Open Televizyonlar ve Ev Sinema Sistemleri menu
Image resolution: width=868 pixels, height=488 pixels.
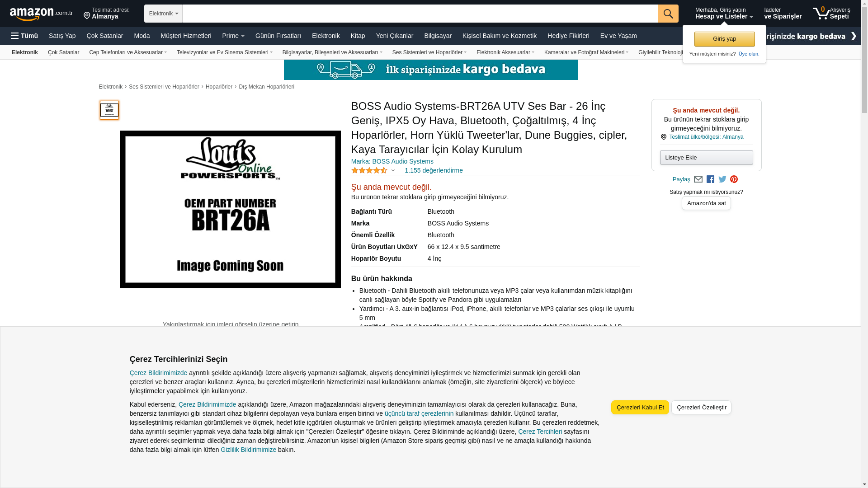(x=225, y=52)
